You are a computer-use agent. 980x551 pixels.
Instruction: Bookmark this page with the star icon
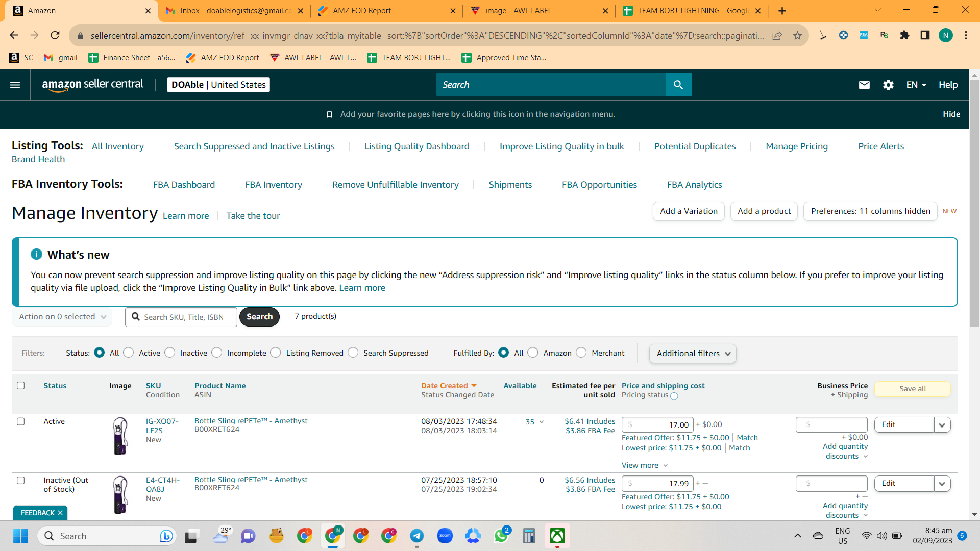[x=797, y=35]
